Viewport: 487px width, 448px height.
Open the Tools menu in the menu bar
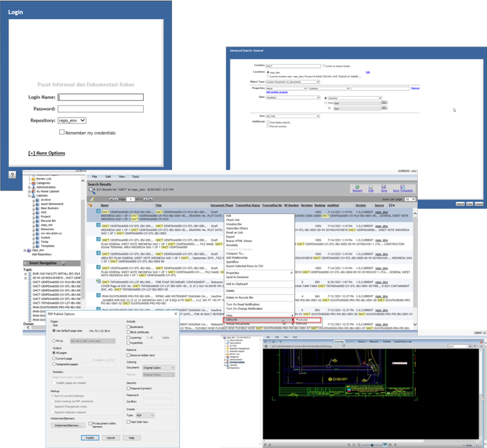(136, 177)
